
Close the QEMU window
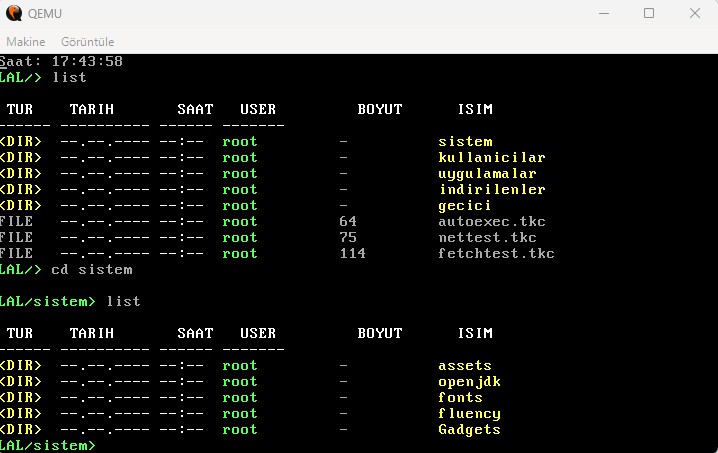695,13
